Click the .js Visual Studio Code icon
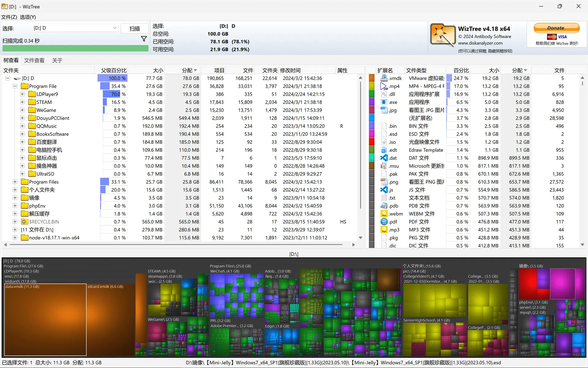This screenshot has width=588, height=368. (384, 190)
